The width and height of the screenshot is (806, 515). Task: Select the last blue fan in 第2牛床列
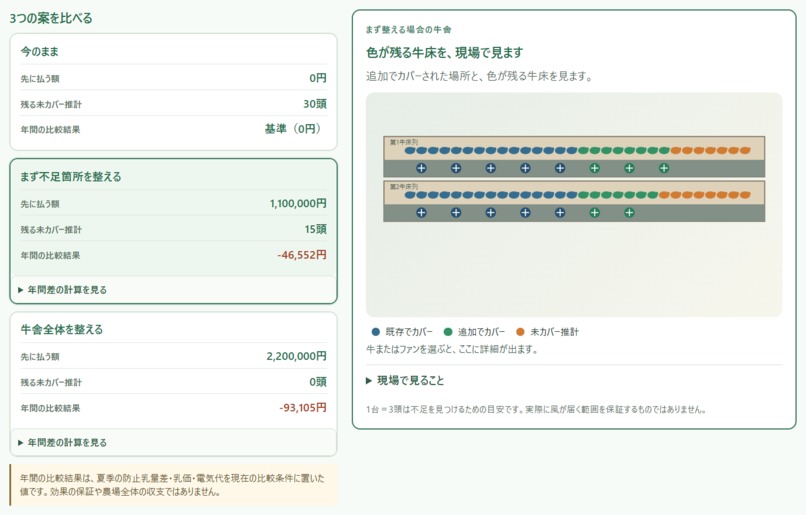tap(560, 212)
